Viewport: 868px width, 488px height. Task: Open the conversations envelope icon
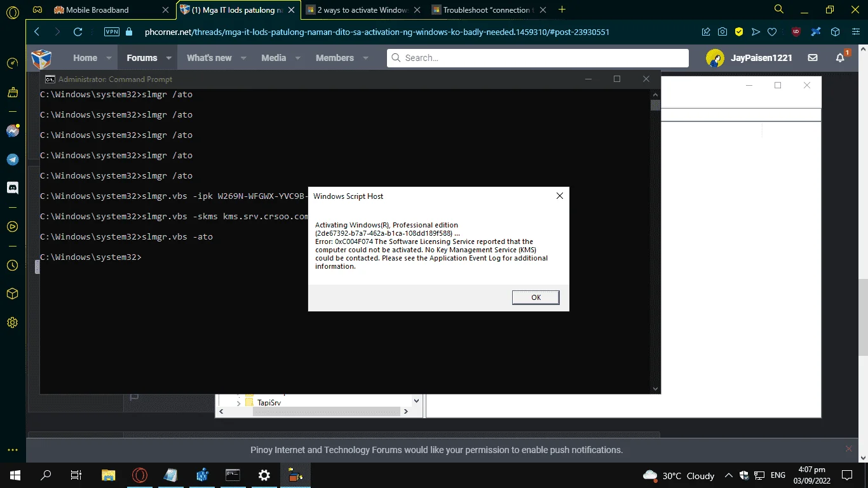(813, 58)
